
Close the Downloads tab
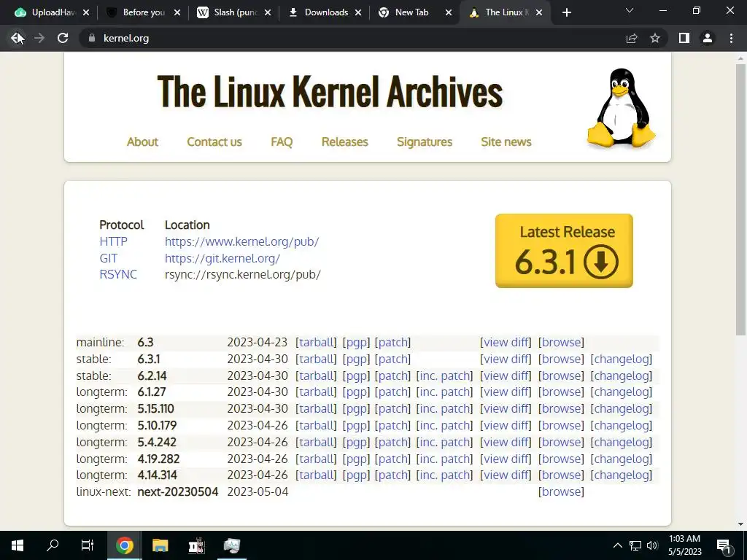[x=358, y=12]
